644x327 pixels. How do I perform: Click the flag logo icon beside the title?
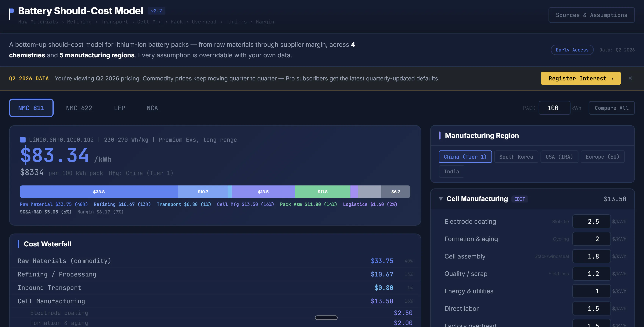click(11, 14)
